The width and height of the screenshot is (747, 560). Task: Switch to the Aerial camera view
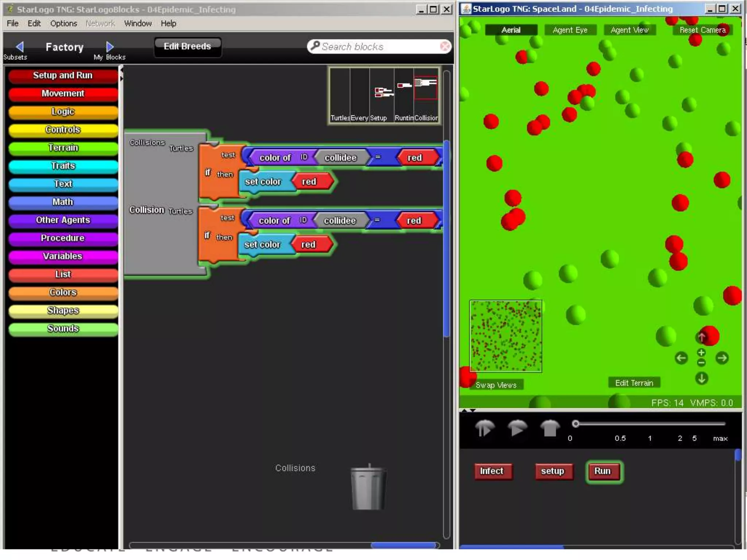(x=511, y=30)
